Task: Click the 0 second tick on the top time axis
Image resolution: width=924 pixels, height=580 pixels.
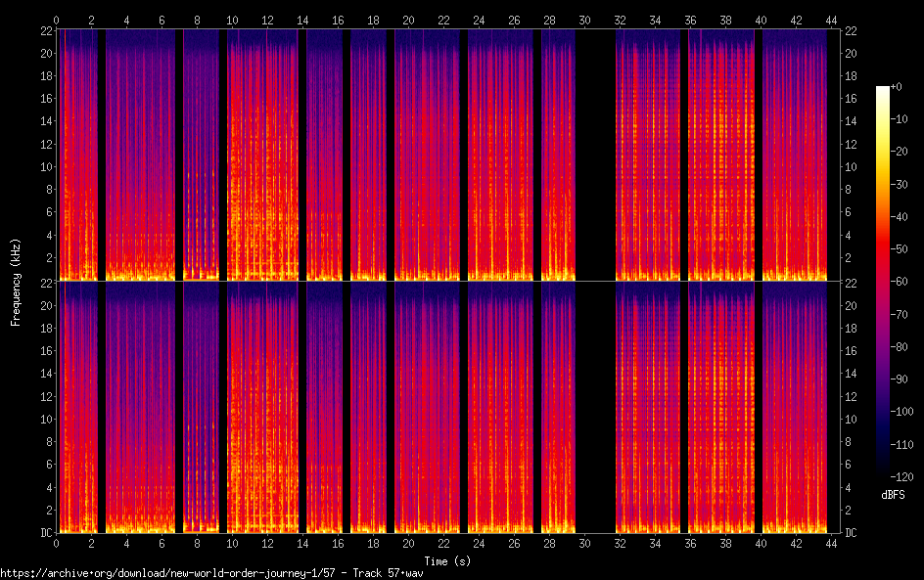Action: click(x=57, y=20)
